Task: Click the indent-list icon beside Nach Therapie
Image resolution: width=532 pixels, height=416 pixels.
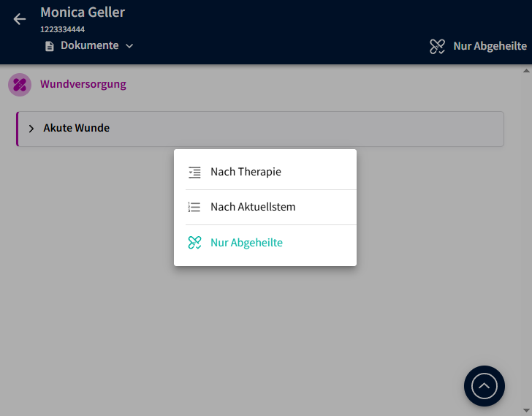Action: coord(194,173)
